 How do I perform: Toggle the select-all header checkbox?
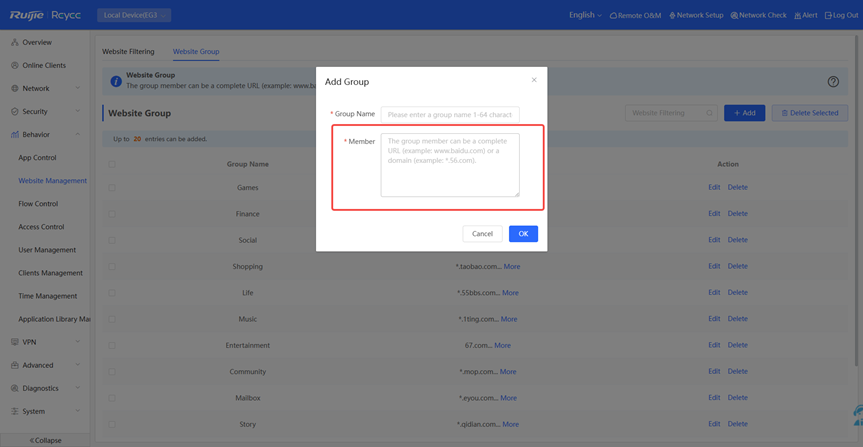pyautogui.click(x=112, y=164)
